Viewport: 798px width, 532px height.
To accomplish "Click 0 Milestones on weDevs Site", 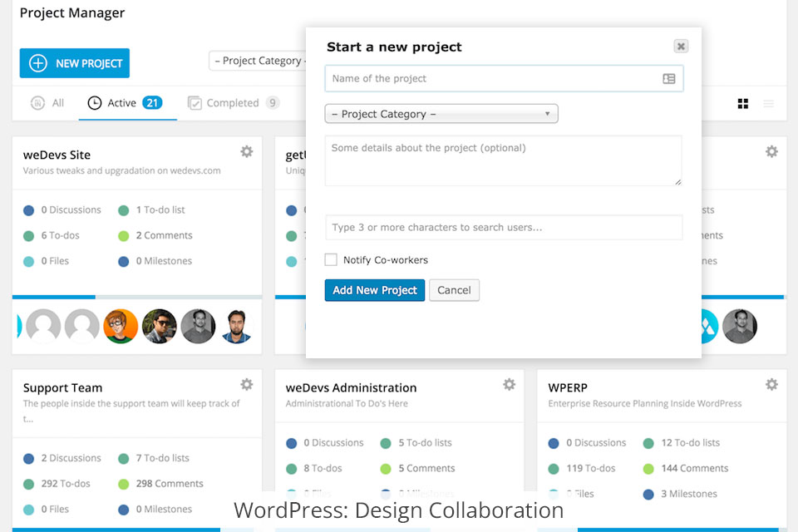I will 164,261.
